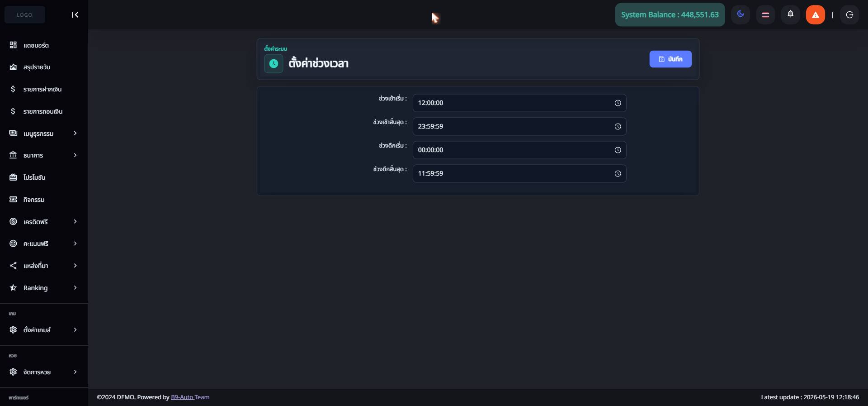Collapse the sidebar with the arrow icon
The image size is (868, 406).
(75, 15)
